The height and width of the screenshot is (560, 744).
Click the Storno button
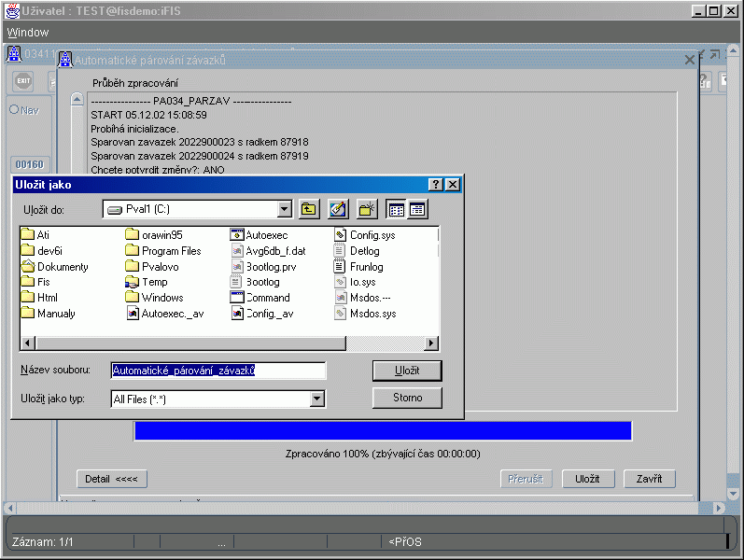(407, 398)
